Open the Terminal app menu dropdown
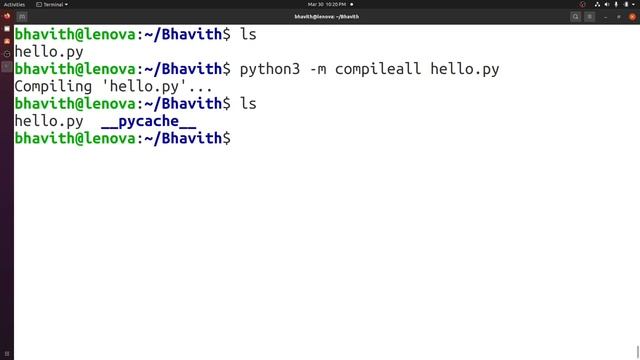This screenshot has height=360, width=640. click(x=52, y=4)
